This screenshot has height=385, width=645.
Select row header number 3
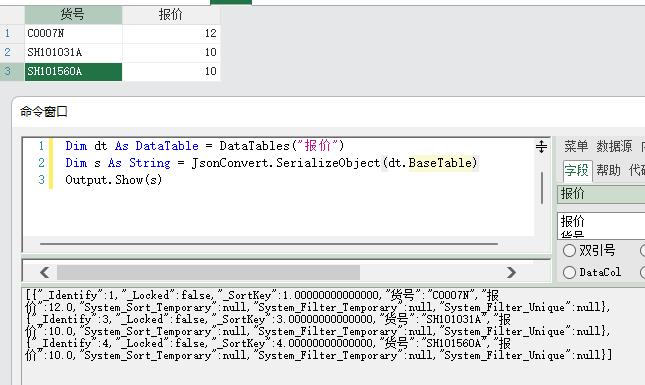(x=12, y=72)
